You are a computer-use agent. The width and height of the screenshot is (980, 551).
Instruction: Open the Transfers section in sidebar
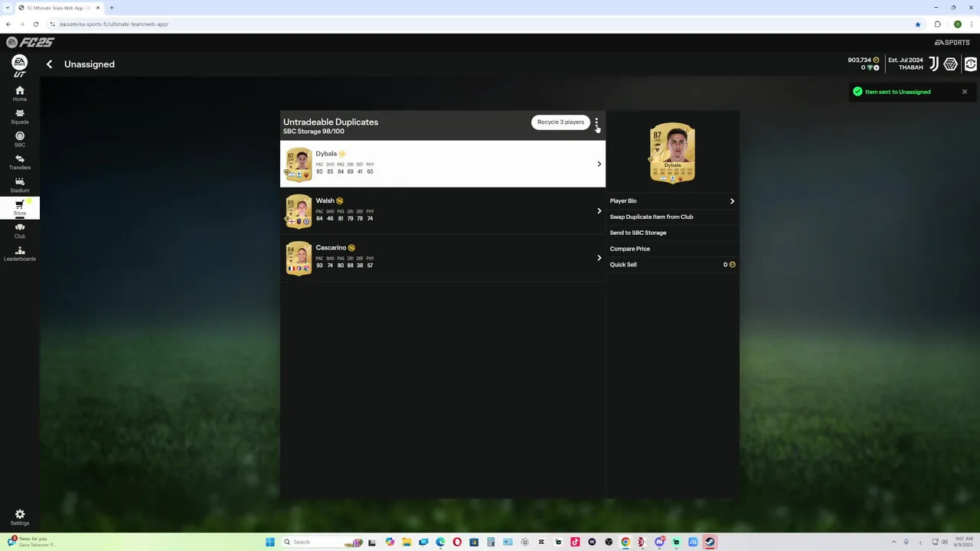[x=20, y=162]
